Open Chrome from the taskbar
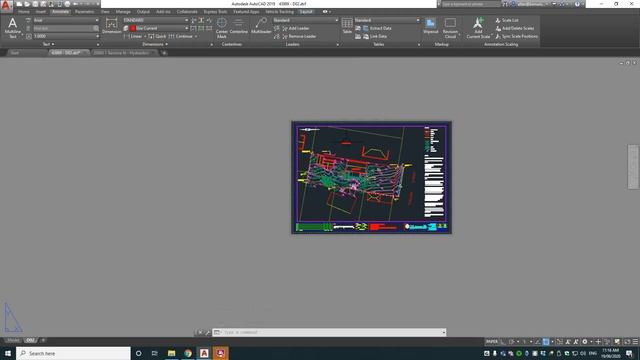 (x=188, y=353)
